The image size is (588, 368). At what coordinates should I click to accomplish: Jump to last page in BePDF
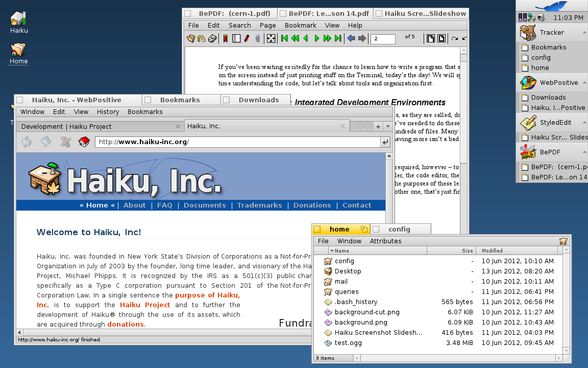(x=337, y=38)
